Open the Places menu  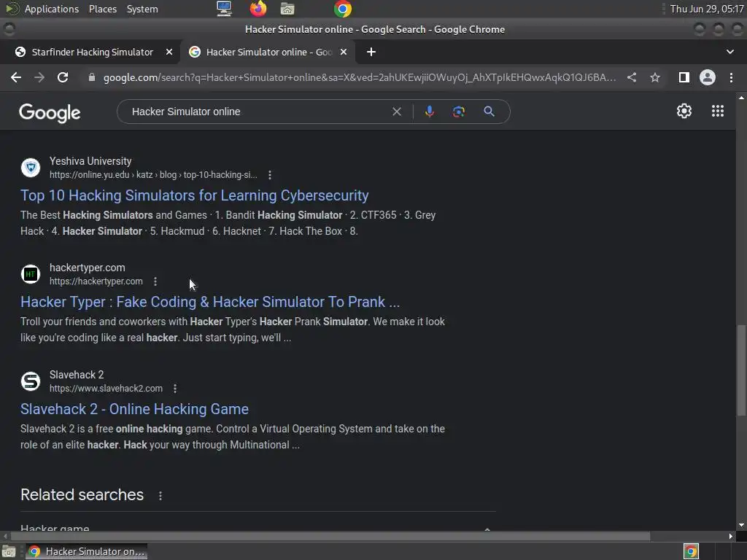102,9
